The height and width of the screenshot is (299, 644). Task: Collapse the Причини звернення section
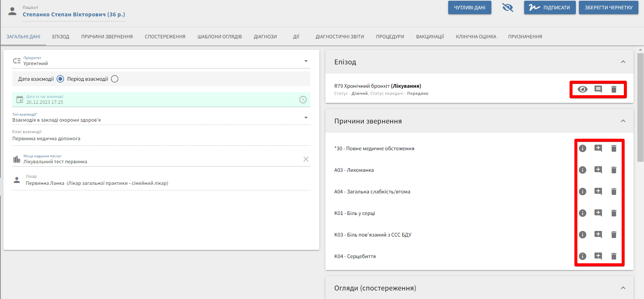623,121
